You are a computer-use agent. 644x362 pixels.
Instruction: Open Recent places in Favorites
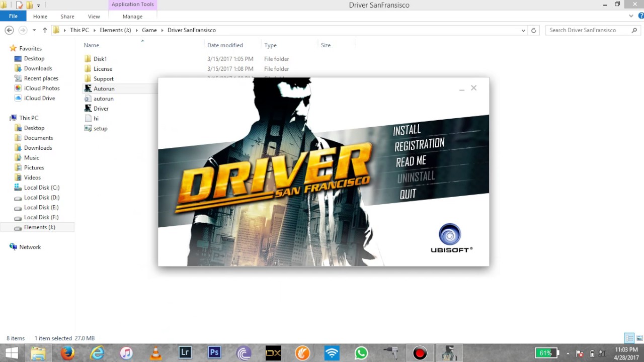tap(41, 78)
